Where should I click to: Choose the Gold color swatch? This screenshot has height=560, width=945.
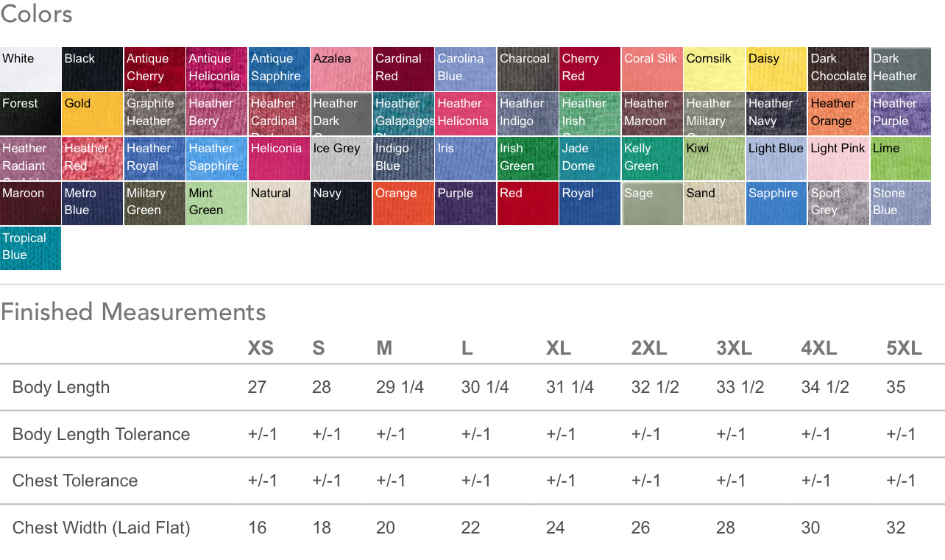(x=92, y=114)
